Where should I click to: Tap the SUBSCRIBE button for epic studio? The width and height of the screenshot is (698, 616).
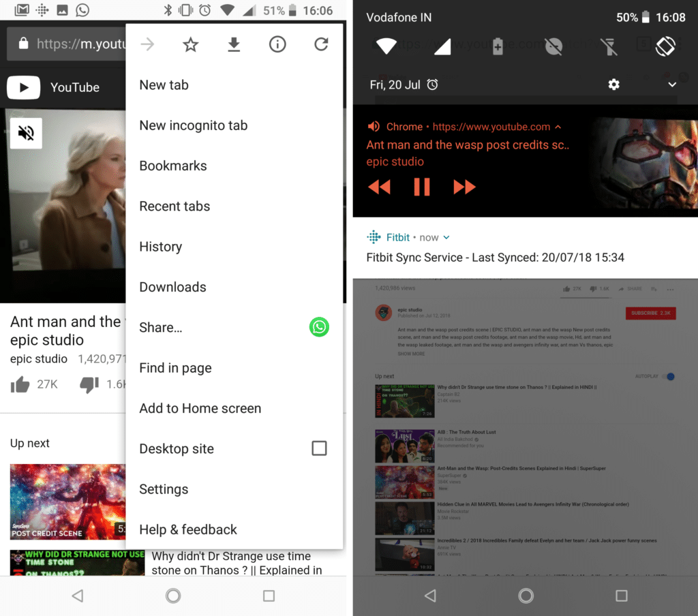tap(650, 313)
